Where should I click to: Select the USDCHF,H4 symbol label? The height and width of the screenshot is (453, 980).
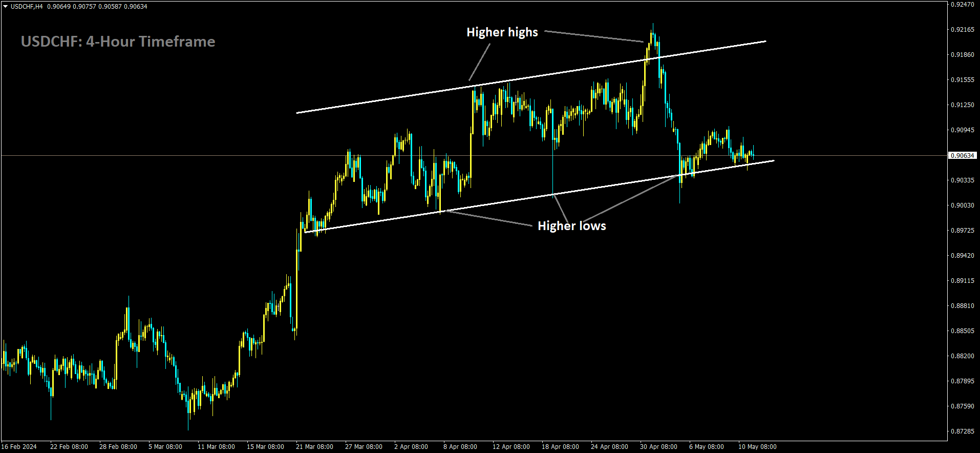click(27, 7)
